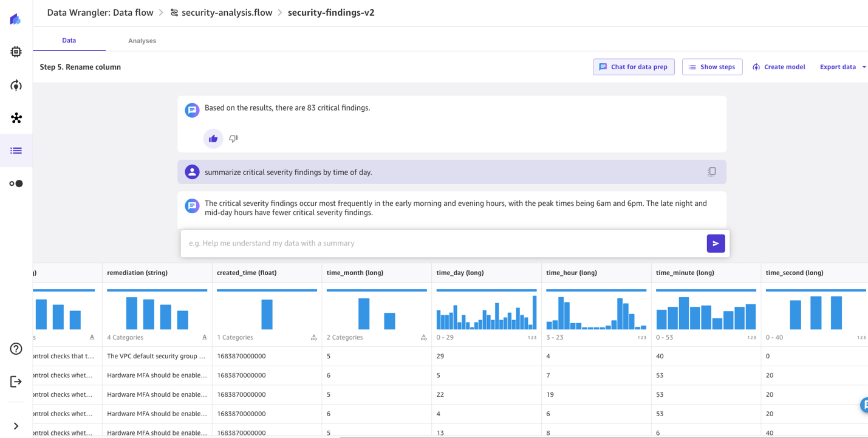868x438 pixels.
Task: Dislike the 83 critical findings answer
Action: [x=233, y=139]
